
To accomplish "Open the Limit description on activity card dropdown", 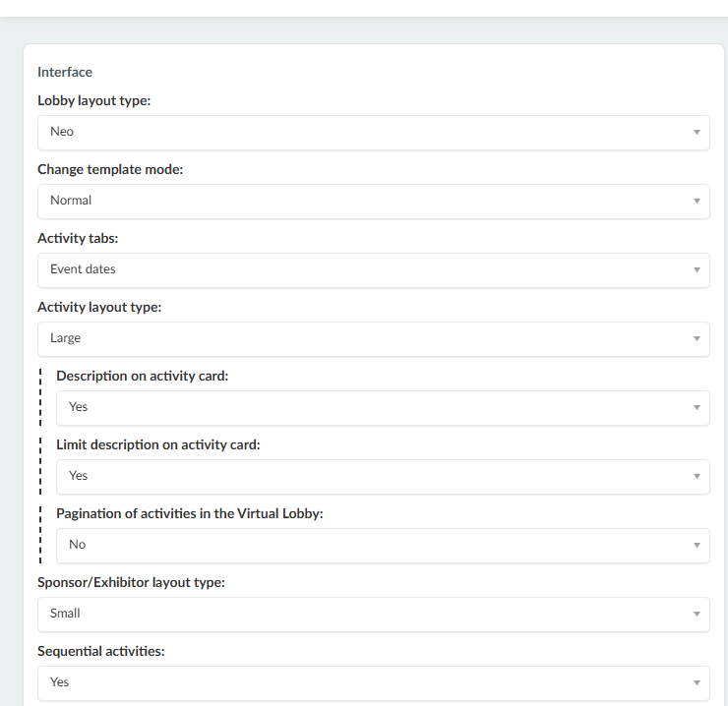I will click(383, 477).
